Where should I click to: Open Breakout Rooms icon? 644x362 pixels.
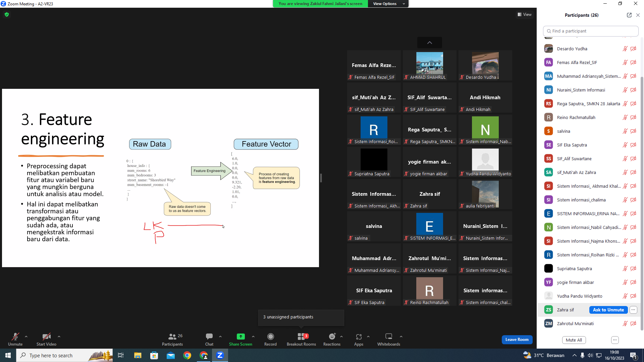coord(301,337)
